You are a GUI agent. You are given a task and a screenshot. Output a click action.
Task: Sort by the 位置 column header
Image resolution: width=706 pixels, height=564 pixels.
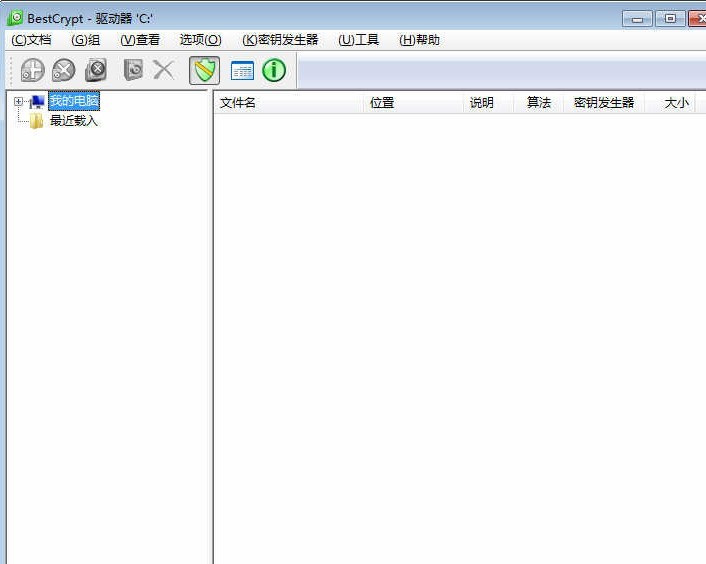(x=413, y=103)
